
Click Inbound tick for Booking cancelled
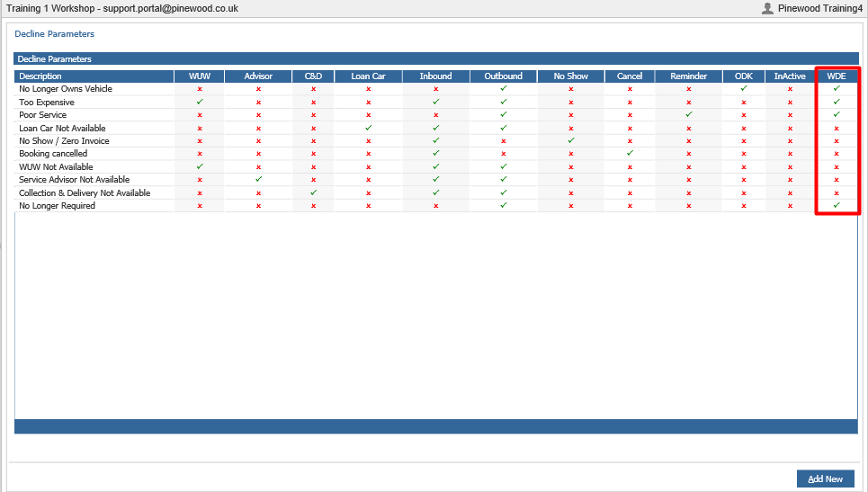click(x=435, y=153)
